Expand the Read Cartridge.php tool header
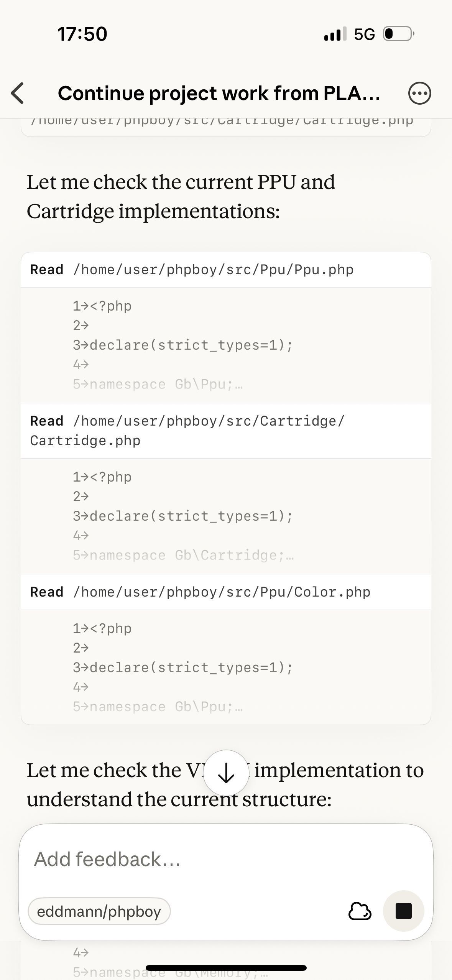 pos(226,431)
